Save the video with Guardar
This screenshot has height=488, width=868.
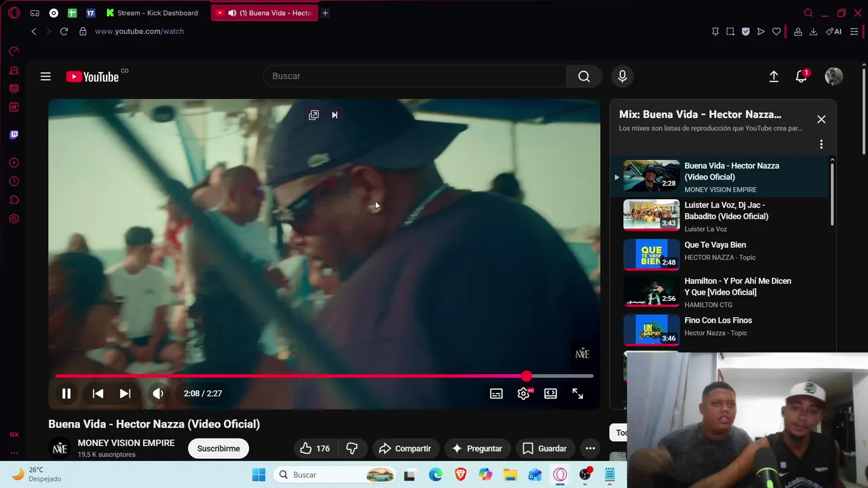coord(545,449)
